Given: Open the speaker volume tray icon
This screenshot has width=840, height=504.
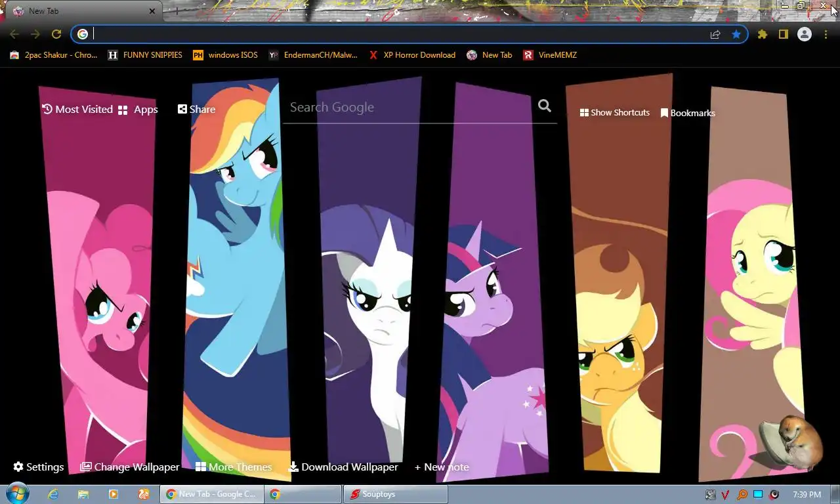Looking at the screenshot, I should coord(774,495).
